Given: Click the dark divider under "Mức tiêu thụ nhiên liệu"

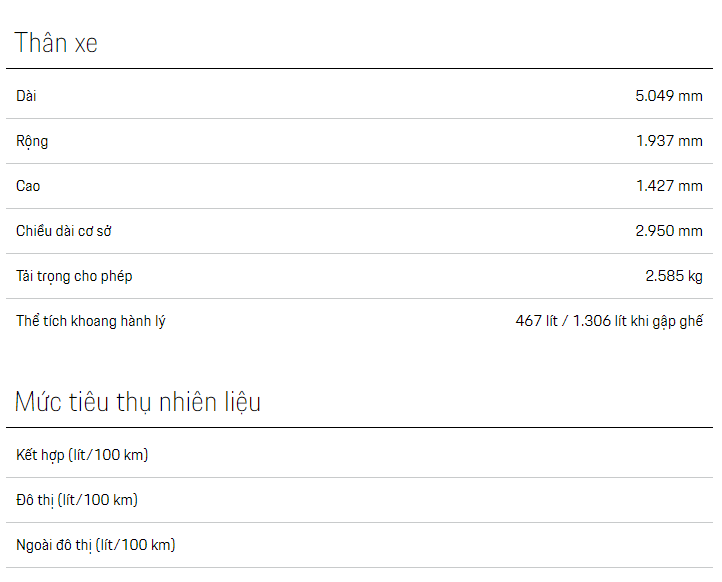Looking at the screenshot, I should [x=360, y=428].
